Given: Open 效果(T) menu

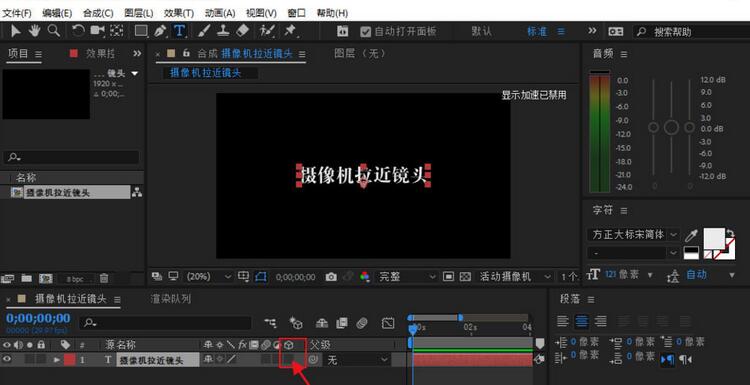Looking at the screenshot, I should point(179,13).
